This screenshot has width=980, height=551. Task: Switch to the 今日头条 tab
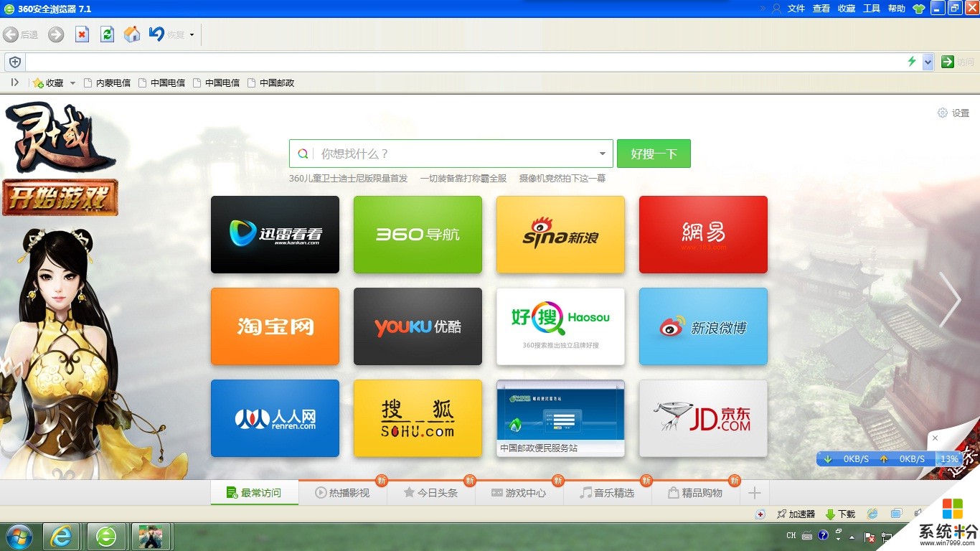431,493
